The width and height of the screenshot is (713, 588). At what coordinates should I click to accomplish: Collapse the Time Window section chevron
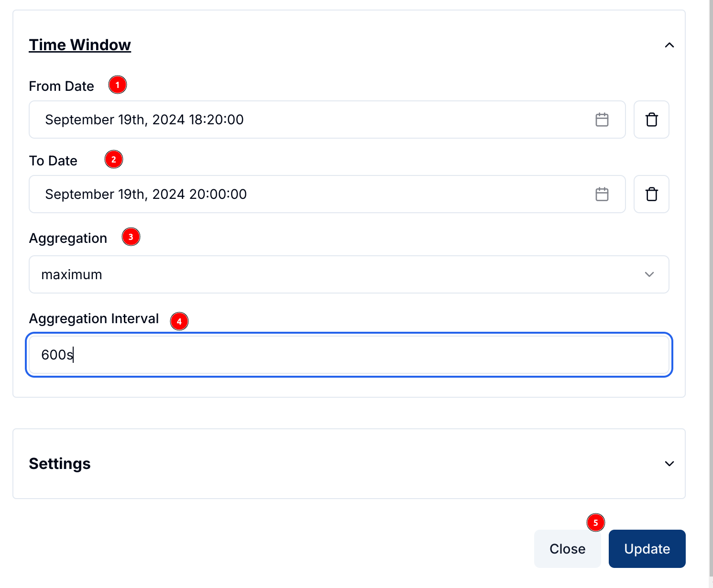point(669,45)
